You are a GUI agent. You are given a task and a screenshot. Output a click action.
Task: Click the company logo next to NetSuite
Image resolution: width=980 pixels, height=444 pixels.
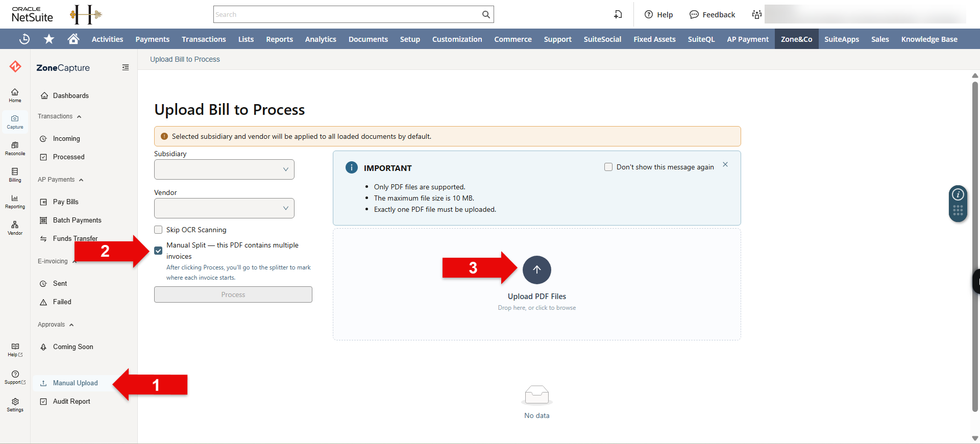[x=86, y=14]
